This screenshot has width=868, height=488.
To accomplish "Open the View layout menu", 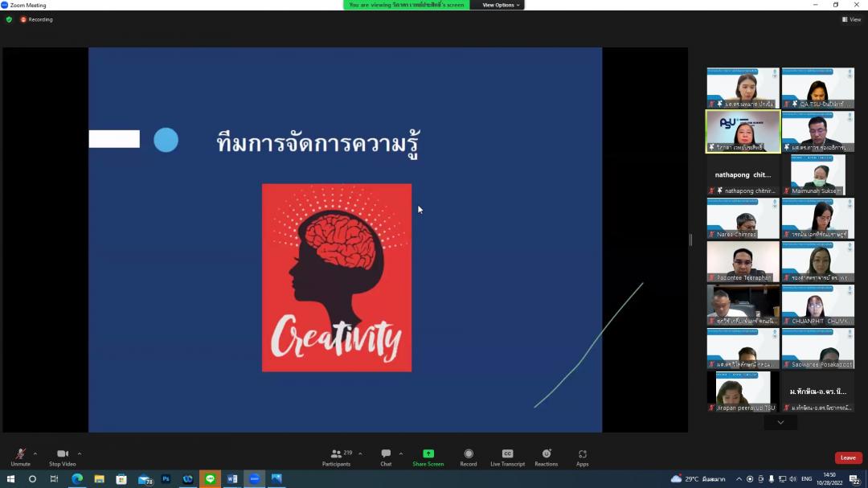I will 851,19.
